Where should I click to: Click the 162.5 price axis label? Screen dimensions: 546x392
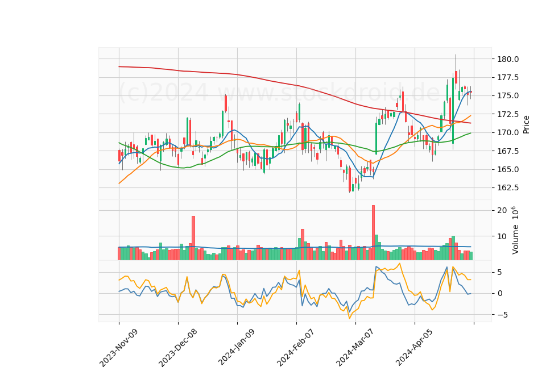[x=507, y=188]
